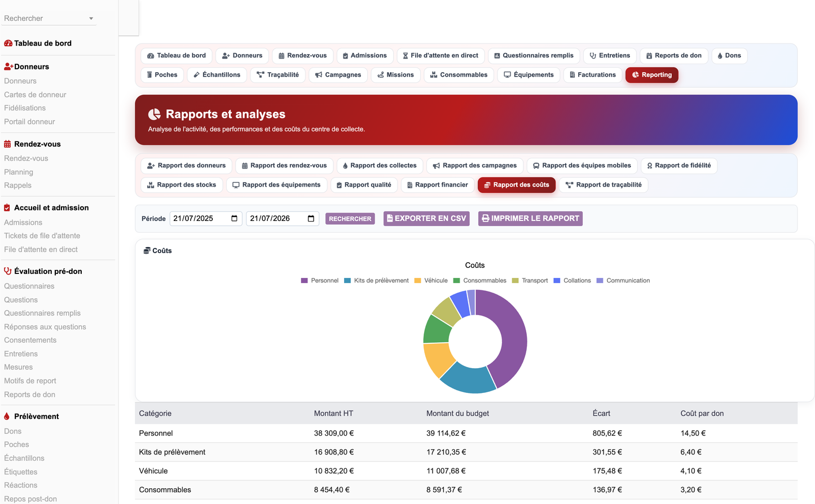Go to Planning in sidebar
The height and width of the screenshot is (504, 815).
coord(19,173)
